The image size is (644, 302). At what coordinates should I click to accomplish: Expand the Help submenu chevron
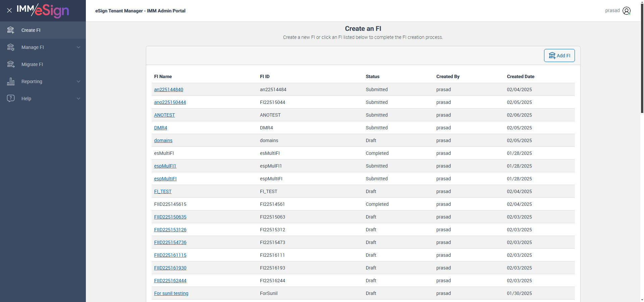click(x=78, y=99)
